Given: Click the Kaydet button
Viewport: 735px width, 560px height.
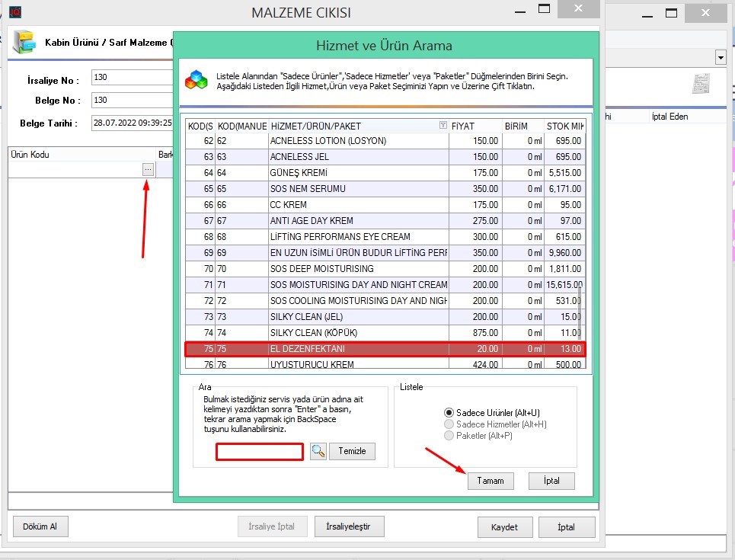Looking at the screenshot, I should [x=504, y=527].
